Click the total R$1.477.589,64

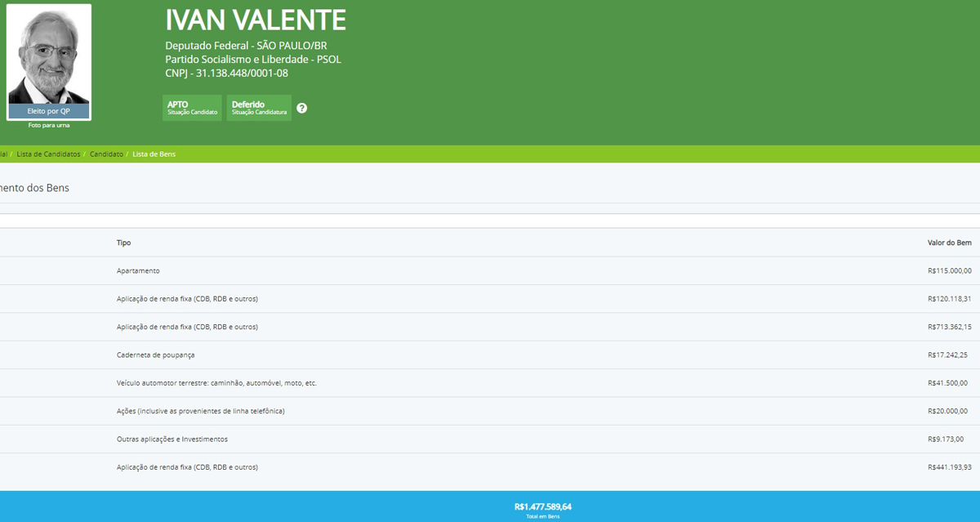point(543,506)
